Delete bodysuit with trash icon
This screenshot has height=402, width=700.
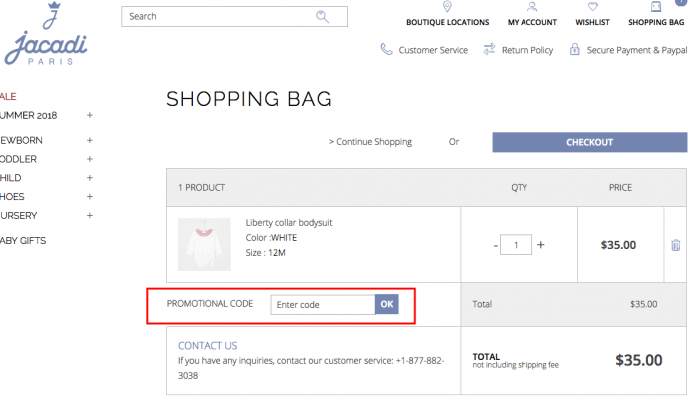point(675,245)
